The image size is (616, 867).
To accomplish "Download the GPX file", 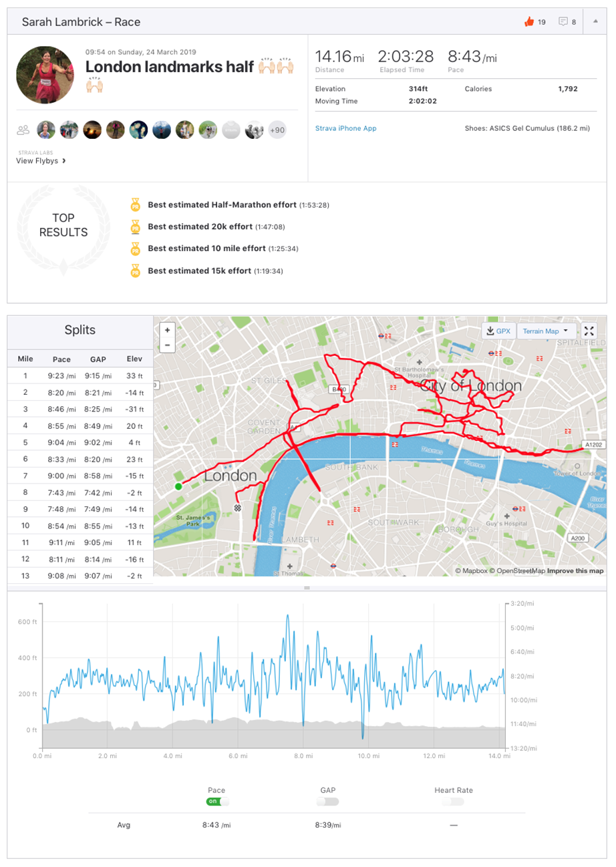I will (x=498, y=331).
